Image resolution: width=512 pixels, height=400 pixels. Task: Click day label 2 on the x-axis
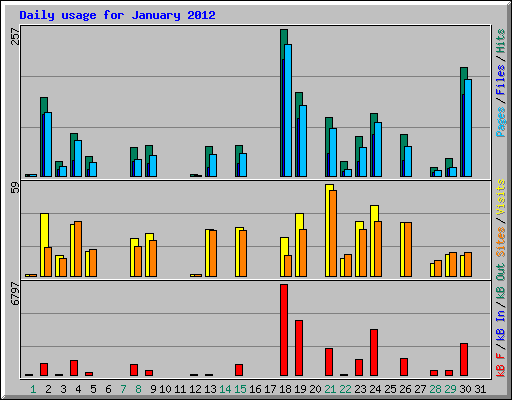[48, 389]
